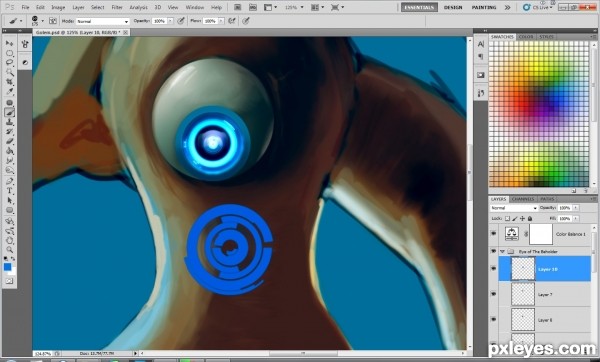Open the layer Fill arrow
Image resolution: width=600 pixels, height=362 pixels.
point(576,219)
